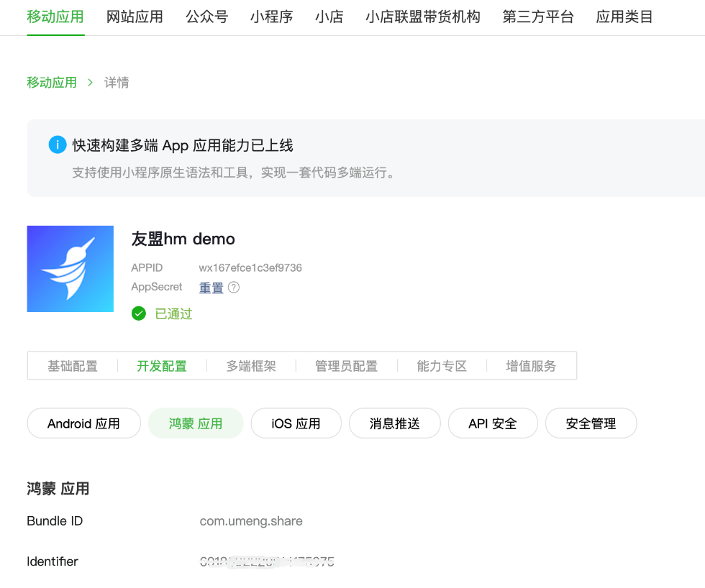Switch to the 管理员配置 tab
The width and height of the screenshot is (705, 588).
[x=346, y=366]
